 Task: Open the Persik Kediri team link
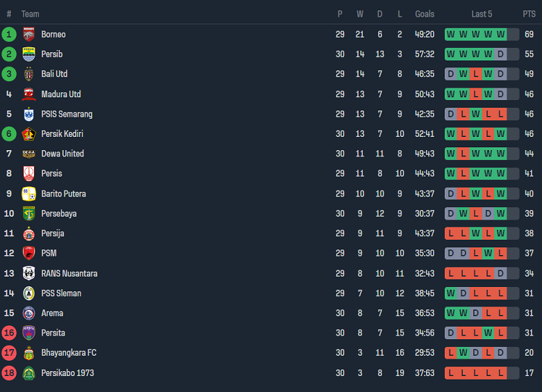tap(62, 134)
